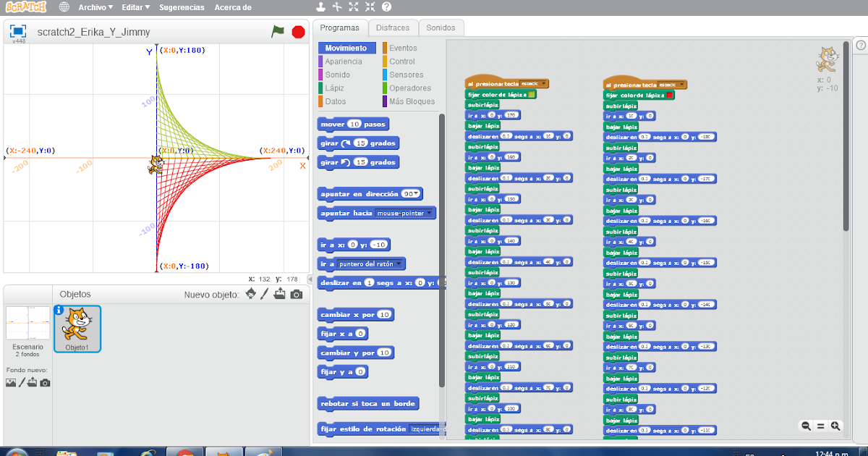This screenshot has height=456, width=868.
Task: Click the green flag to run the project
Action: tap(278, 33)
